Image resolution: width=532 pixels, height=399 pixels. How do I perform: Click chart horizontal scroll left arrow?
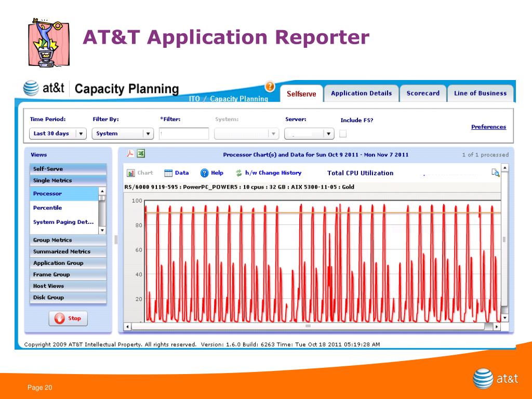point(127,327)
